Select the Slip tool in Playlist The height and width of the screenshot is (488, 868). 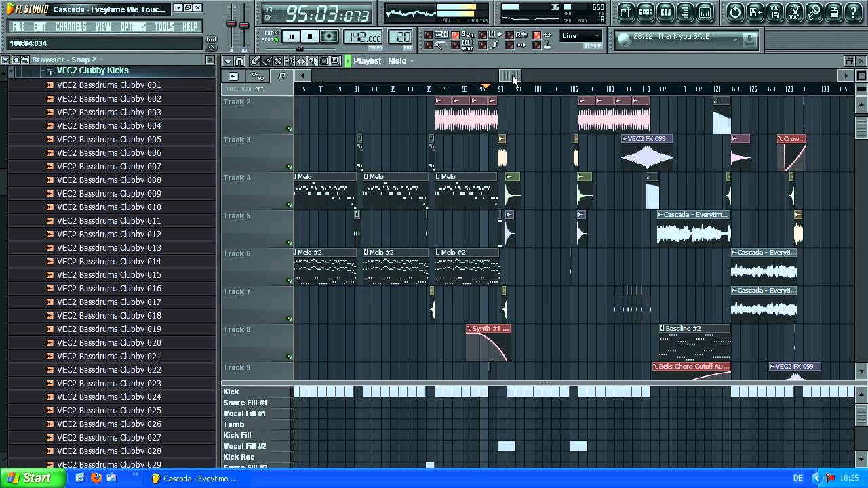[301, 61]
